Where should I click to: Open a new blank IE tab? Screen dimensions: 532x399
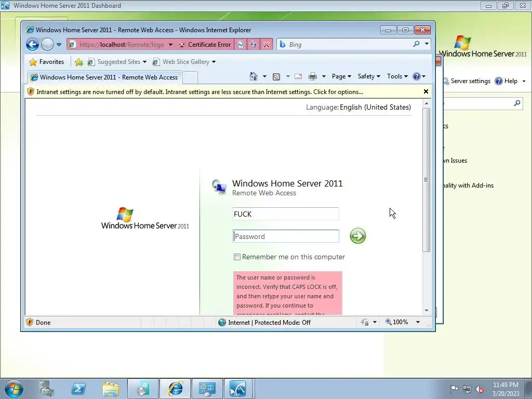[x=190, y=78]
